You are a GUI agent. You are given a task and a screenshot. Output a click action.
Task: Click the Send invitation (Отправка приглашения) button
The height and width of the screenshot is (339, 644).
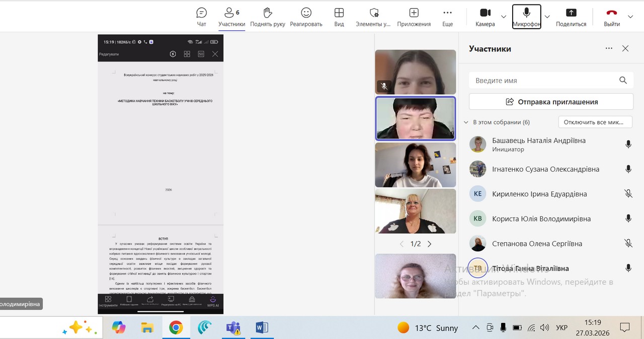coord(551,102)
